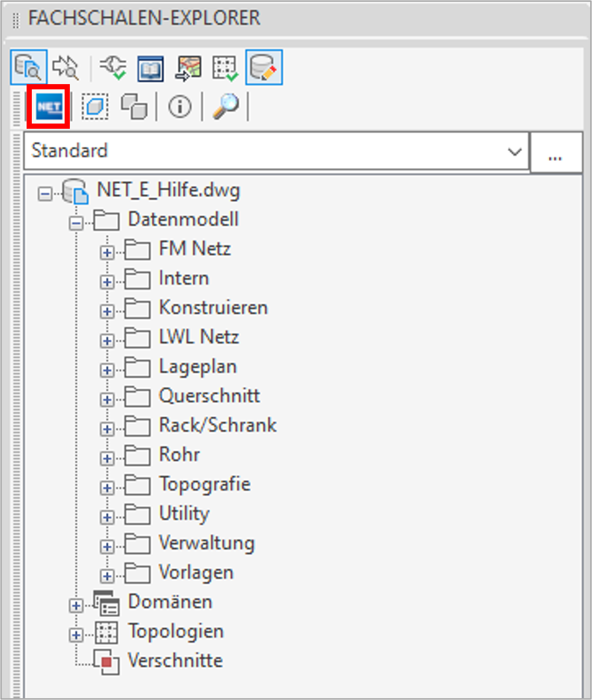This screenshot has height=700, width=592.
Task: Click the dotted grid icon with green check
Action: click(225, 68)
